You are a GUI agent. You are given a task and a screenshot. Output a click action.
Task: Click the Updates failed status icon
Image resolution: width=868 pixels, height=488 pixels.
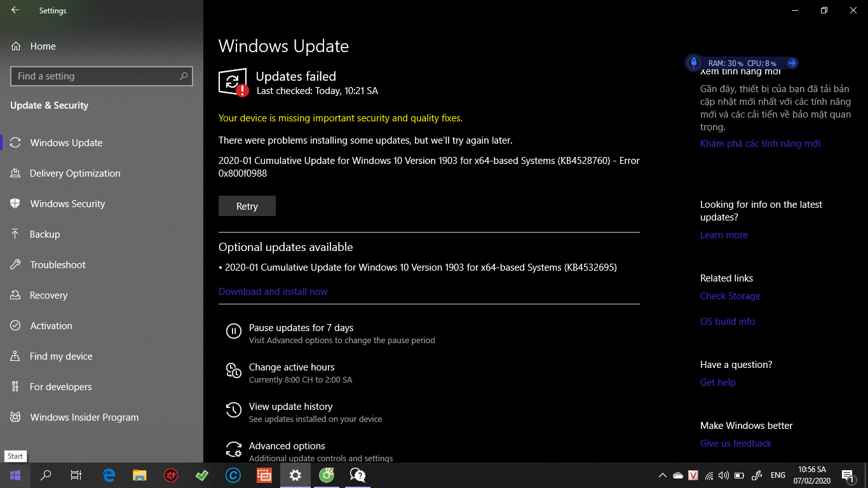coord(233,83)
